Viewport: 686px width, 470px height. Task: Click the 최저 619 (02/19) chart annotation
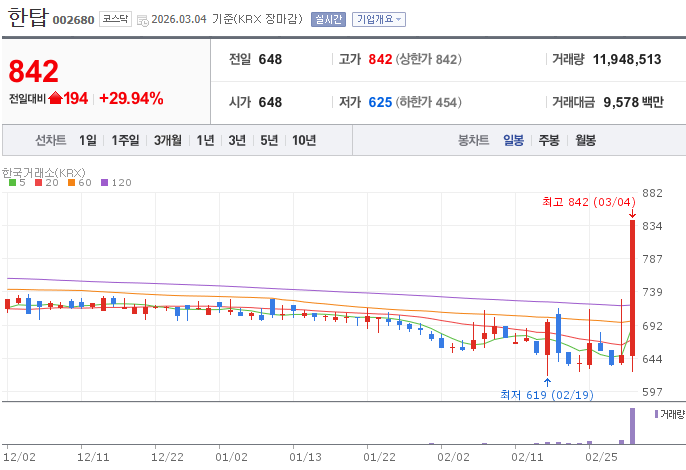pyautogui.click(x=547, y=395)
